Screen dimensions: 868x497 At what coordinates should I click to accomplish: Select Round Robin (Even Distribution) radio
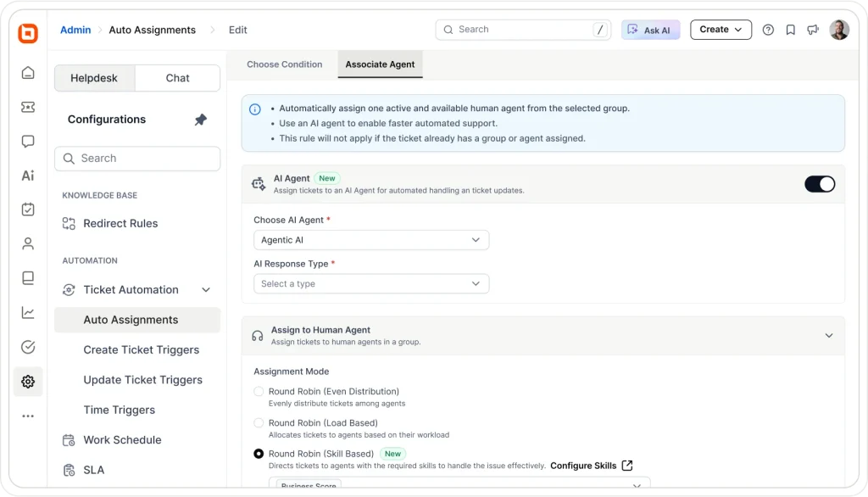[x=259, y=391]
